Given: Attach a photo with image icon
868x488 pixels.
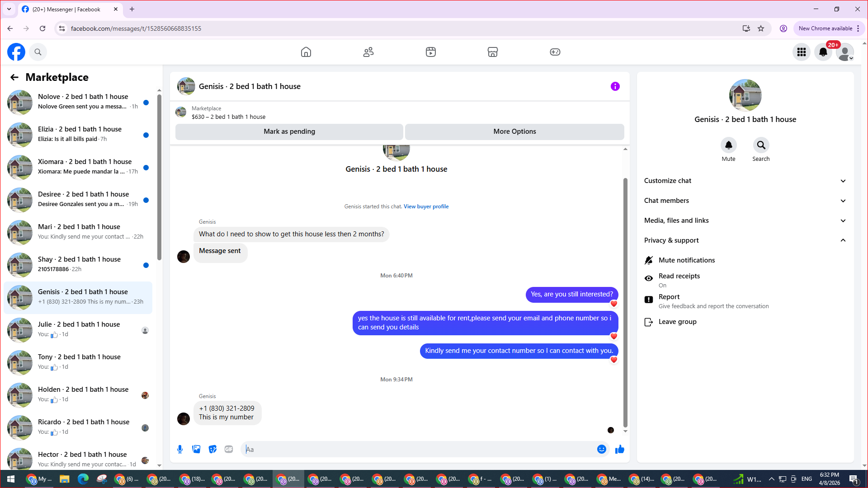Looking at the screenshot, I should [196, 449].
